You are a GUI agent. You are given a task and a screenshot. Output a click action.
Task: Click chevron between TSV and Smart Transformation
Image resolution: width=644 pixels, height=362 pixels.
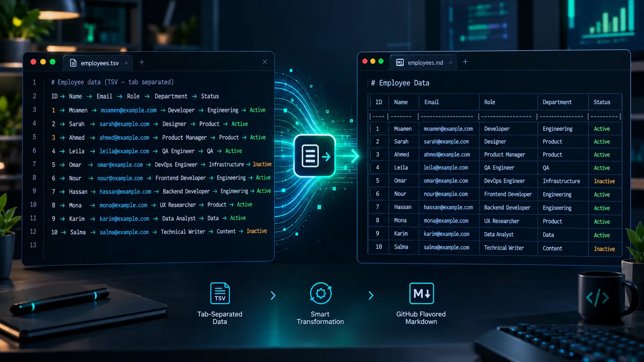[273, 295]
